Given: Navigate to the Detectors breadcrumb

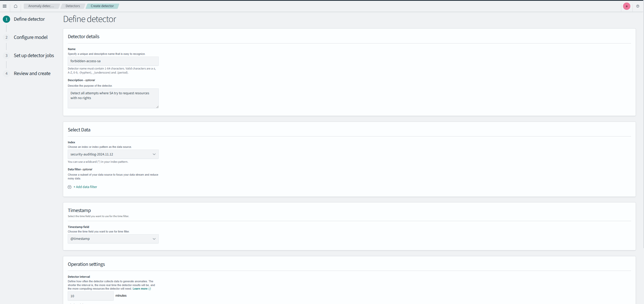Looking at the screenshot, I should (73, 6).
